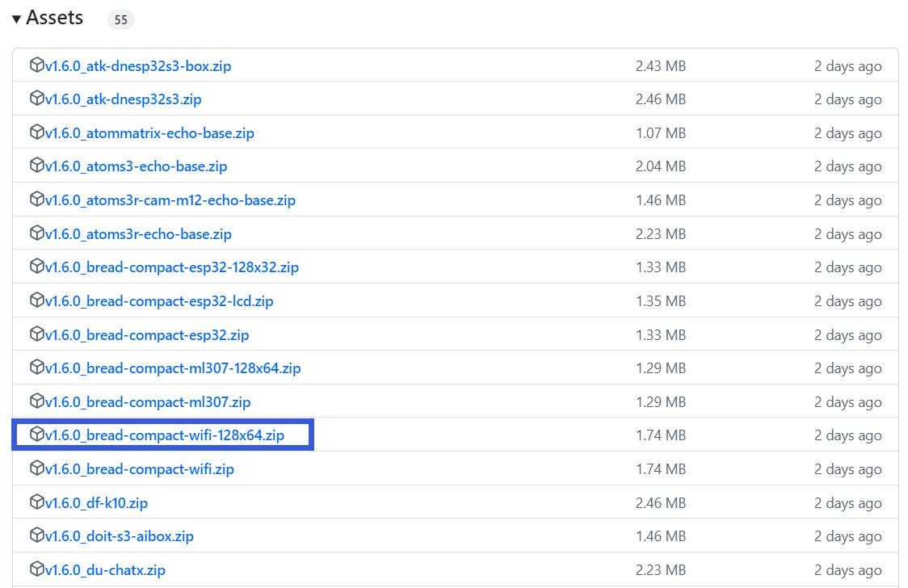Click the package icon beside doit-s3-aibox.zip

[37, 535]
